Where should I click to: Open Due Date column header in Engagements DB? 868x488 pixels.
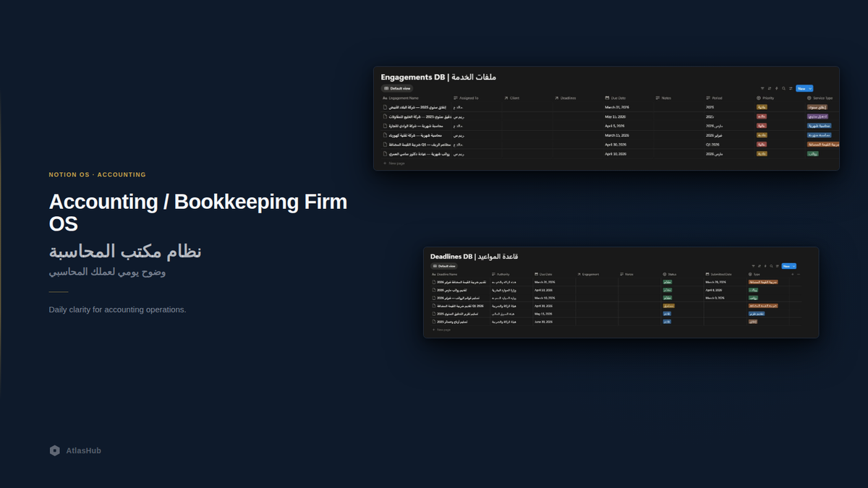(x=616, y=98)
